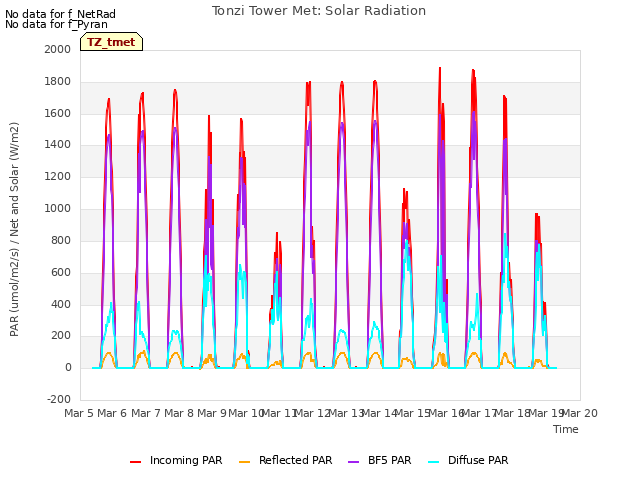Click the 600 y-axis tick label
Screen dimensions: 640x480
pos(61,272)
